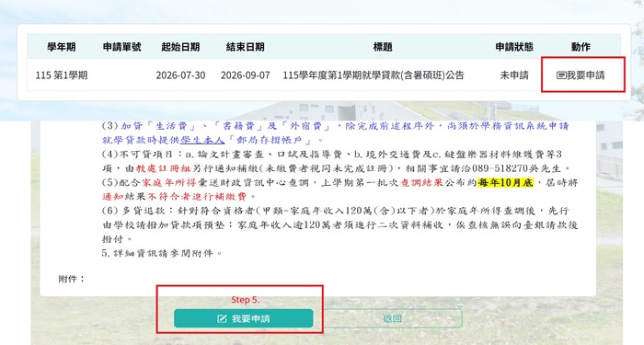Click the highlighted text 每年10月底
Image resolution: width=644 pixels, height=345 pixels.
(505, 182)
